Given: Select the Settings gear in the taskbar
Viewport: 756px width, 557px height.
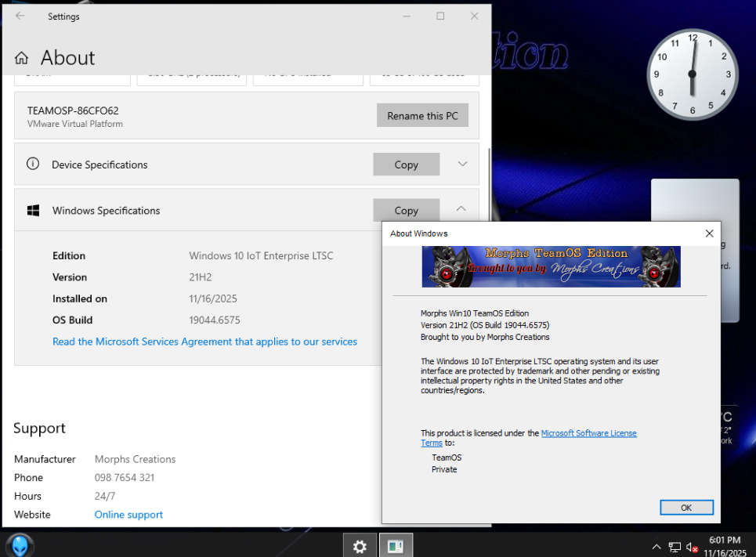Looking at the screenshot, I should click(360, 546).
